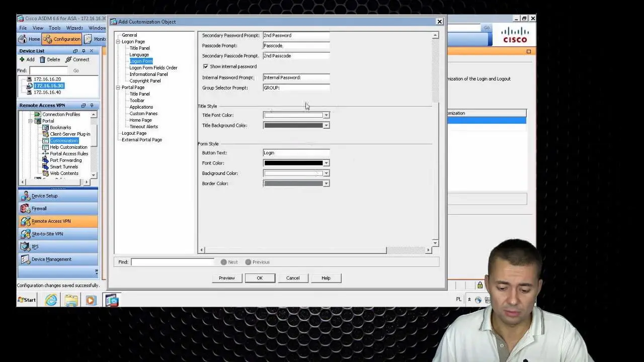Open Device Management navigation section
The height and width of the screenshot is (362, 644).
point(58,259)
